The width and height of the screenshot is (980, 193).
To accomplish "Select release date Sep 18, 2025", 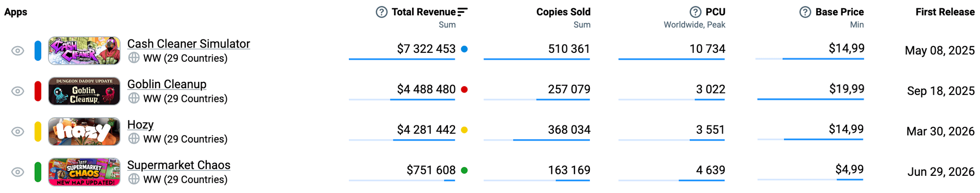I will click(x=941, y=91).
